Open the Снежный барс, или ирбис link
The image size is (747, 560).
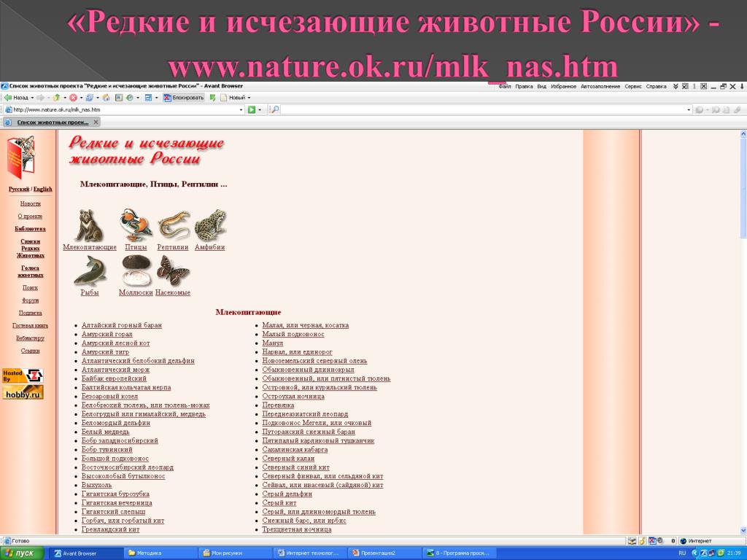(304, 521)
